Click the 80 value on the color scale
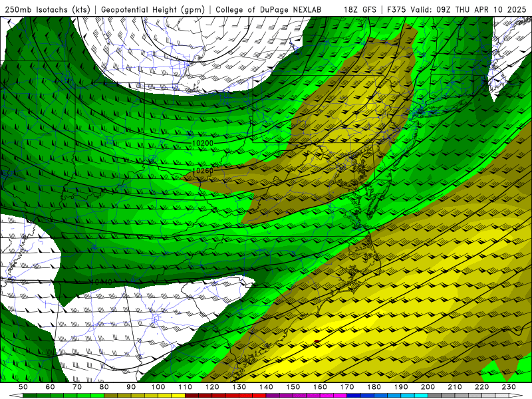Viewport: 532px width, 399px height. [104, 387]
